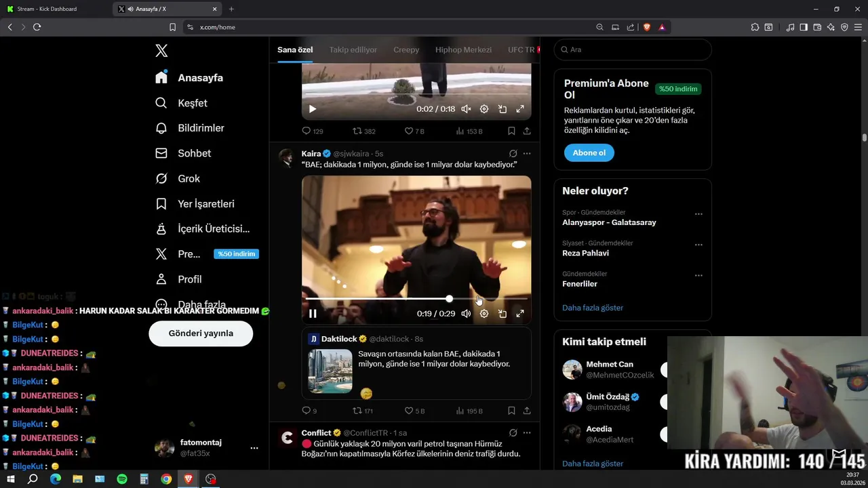Reply to Kaira post with 9 replies
Viewport: 868px width, 488px height.
[x=309, y=411]
